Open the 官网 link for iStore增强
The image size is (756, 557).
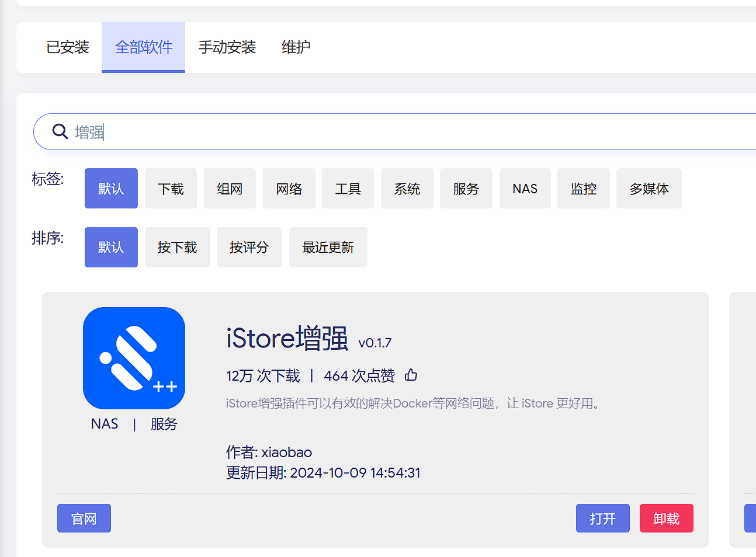(84, 518)
